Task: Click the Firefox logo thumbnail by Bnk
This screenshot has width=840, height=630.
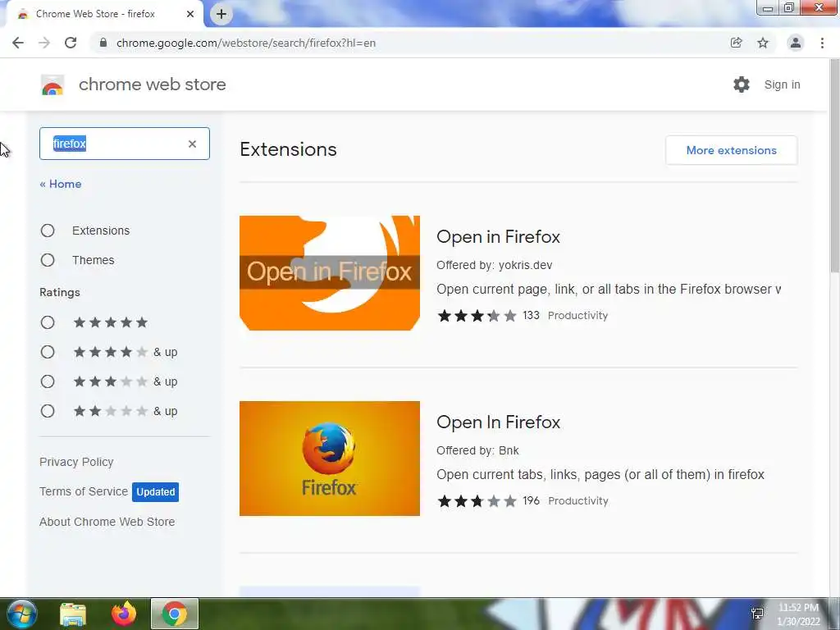Action: click(330, 459)
